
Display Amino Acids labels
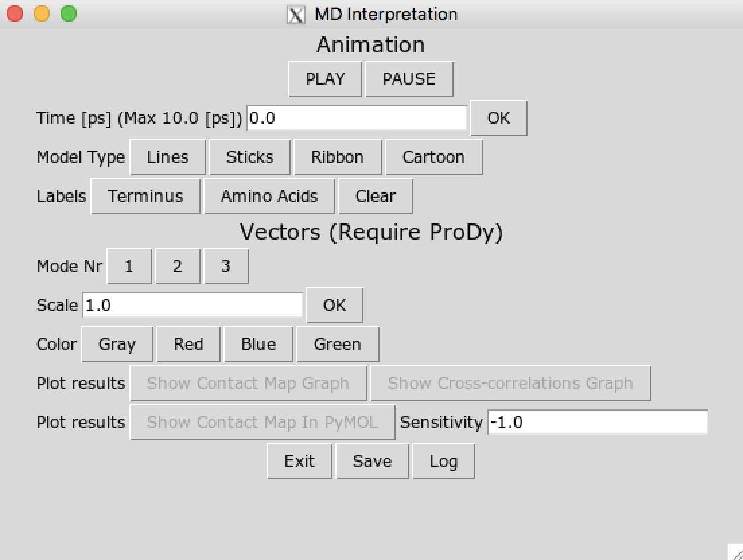(x=269, y=196)
